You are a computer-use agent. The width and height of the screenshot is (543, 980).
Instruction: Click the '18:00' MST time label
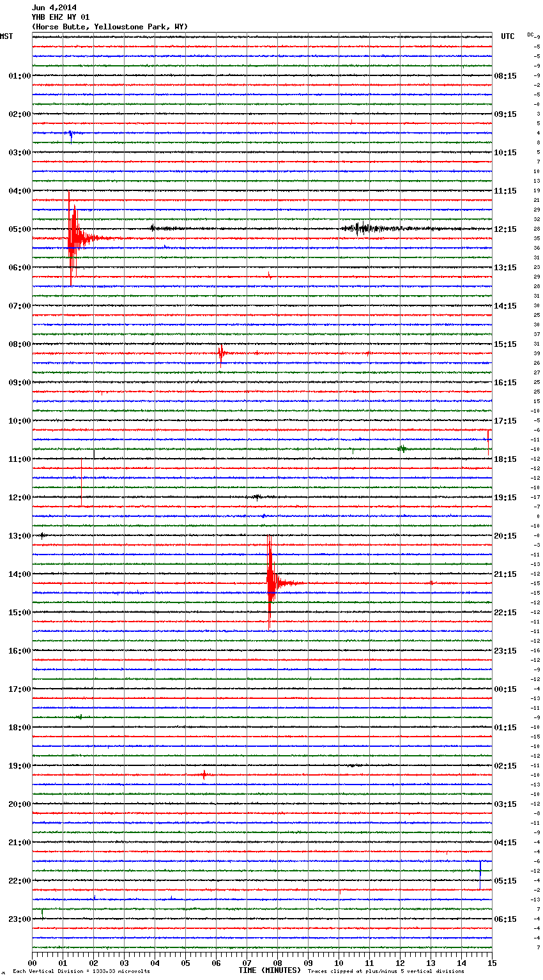point(19,728)
